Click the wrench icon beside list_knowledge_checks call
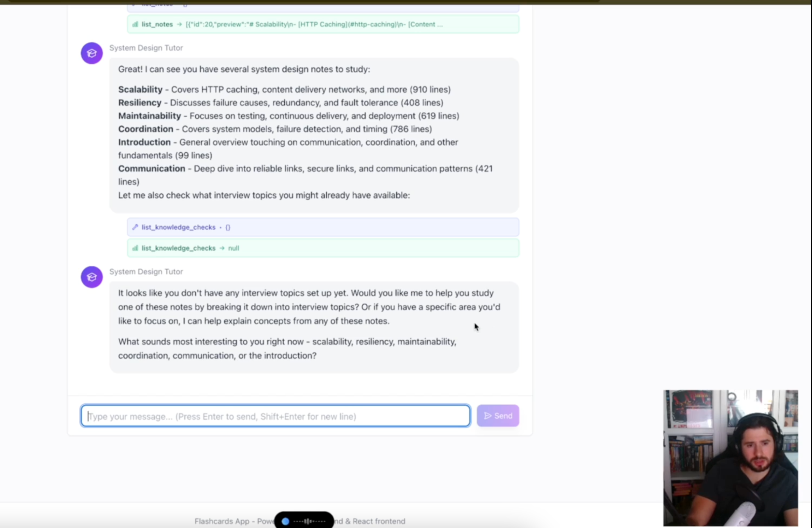This screenshot has width=812, height=528. coord(135,227)
